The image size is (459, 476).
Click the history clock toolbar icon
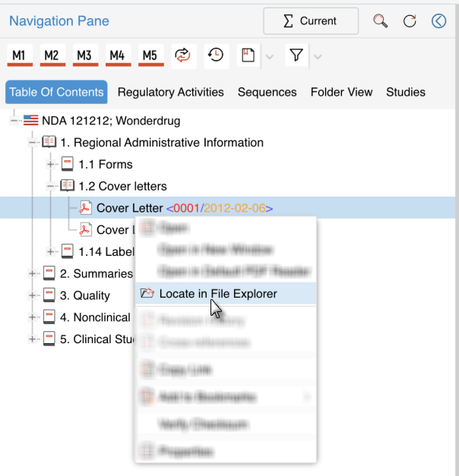pos(215,55)
